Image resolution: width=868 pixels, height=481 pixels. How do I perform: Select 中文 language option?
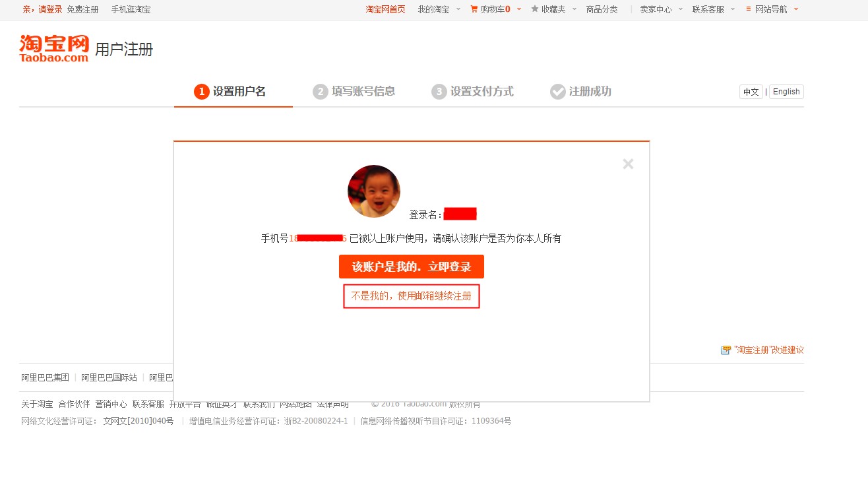[751, 92]
